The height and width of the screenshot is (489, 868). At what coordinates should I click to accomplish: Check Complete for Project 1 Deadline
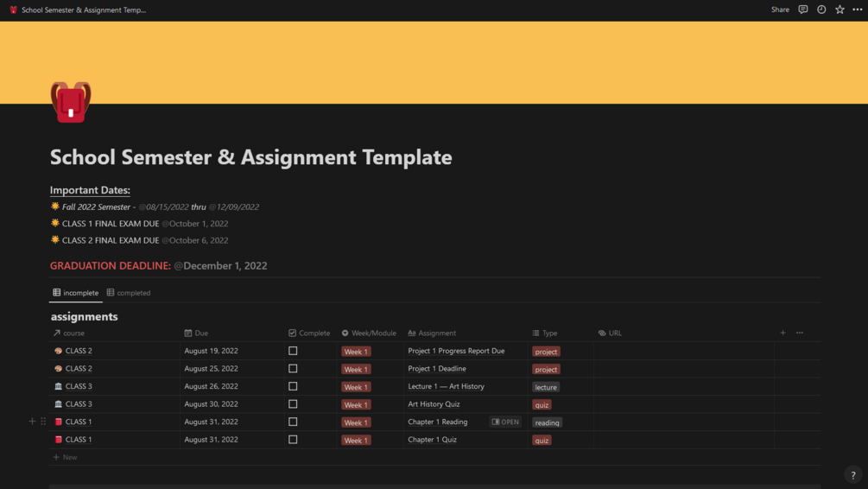(293, 368)
